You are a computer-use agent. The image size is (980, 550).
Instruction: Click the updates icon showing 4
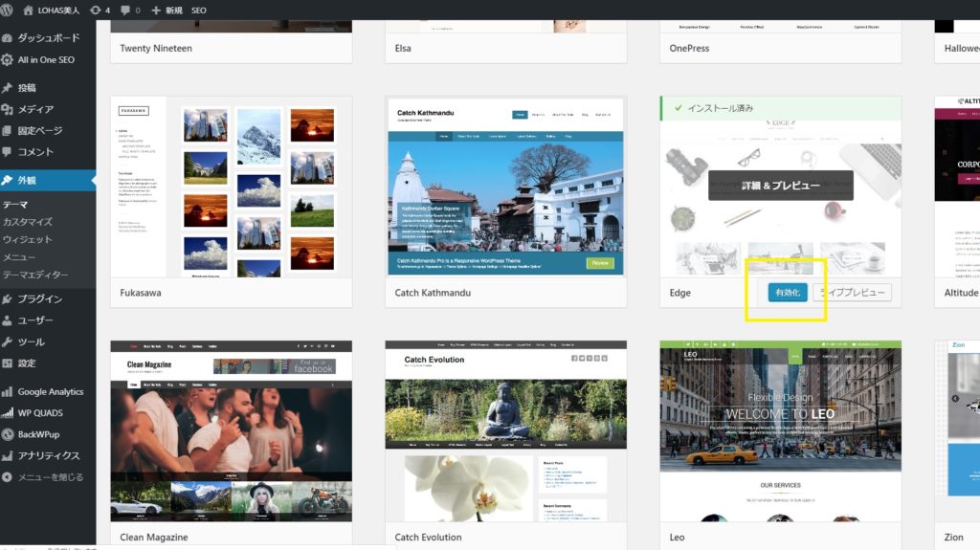point(95,10)
